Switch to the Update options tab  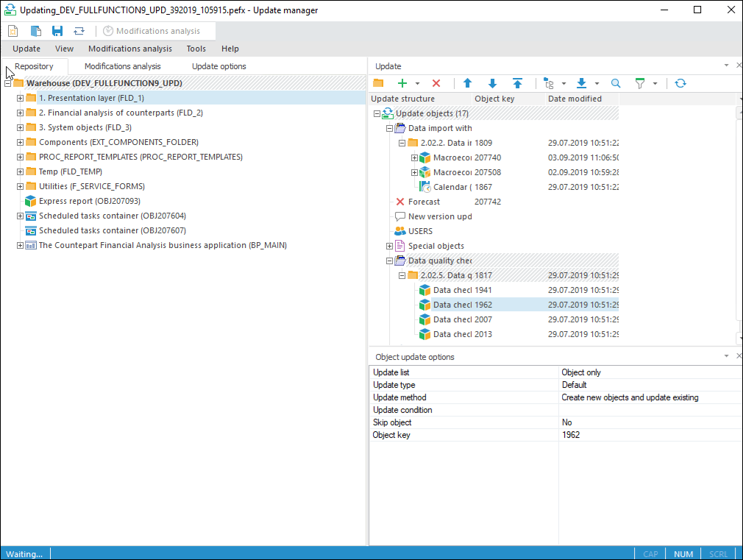(218, 66)
